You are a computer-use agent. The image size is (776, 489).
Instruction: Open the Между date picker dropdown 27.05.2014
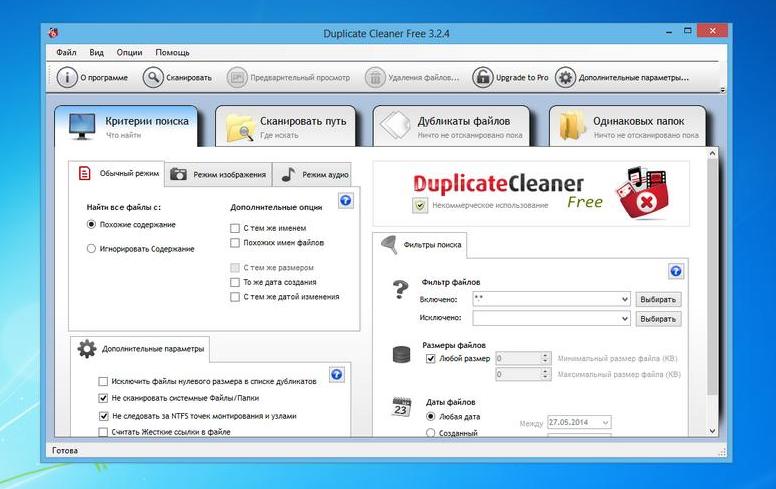pyautogui.click(x=605, y=422)
